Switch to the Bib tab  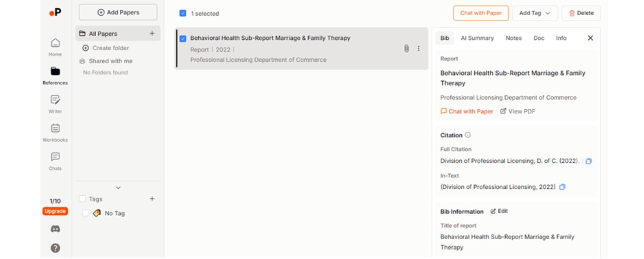click(x=445, y=38)
